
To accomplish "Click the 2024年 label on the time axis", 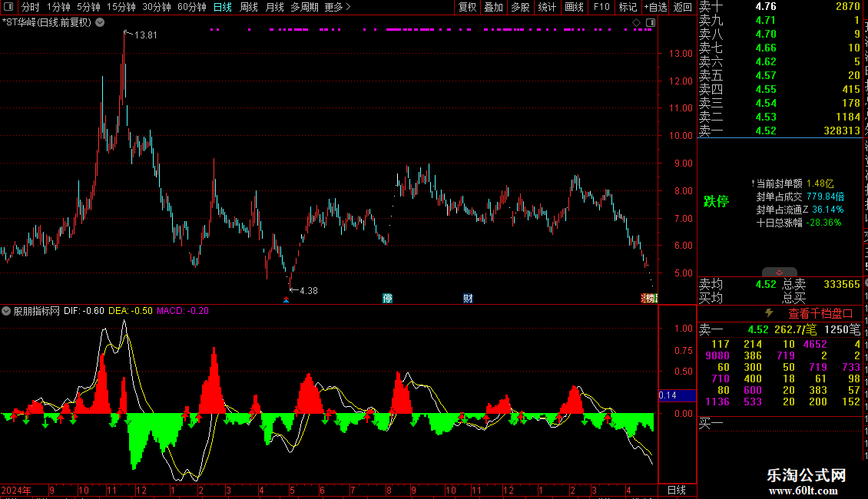I will click(16, 491).
